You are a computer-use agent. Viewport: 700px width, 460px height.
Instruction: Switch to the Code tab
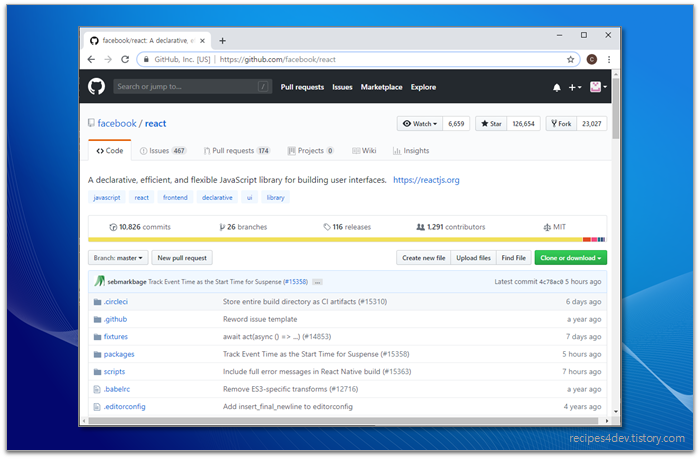tap(110, 151)
